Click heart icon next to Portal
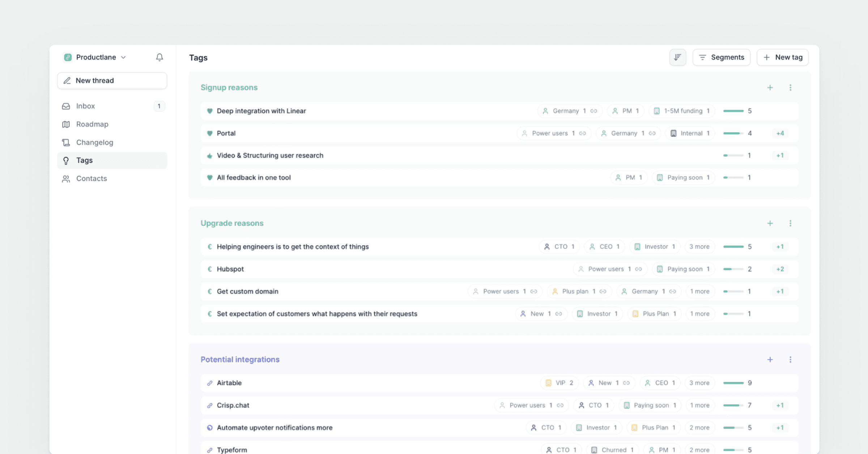 click(210, 133)
